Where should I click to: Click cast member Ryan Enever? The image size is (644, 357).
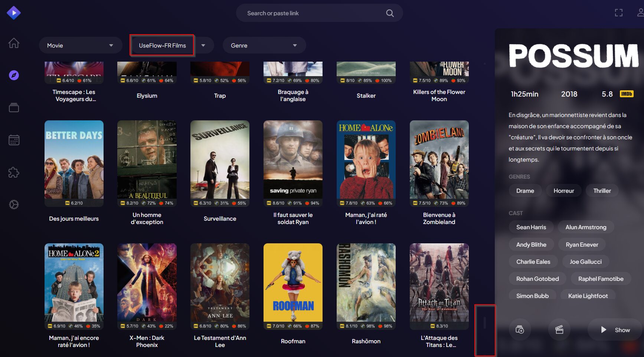[582, 245]
